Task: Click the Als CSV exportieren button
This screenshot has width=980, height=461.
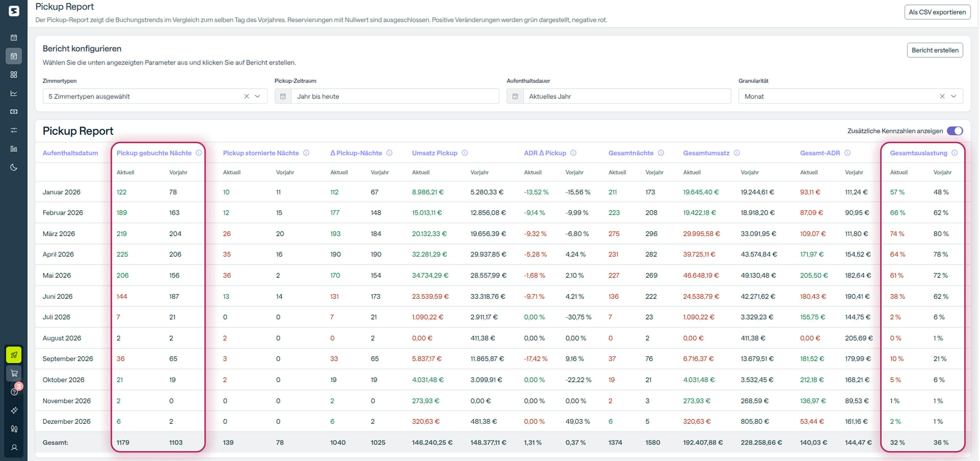Action: (x=937, y=12)
